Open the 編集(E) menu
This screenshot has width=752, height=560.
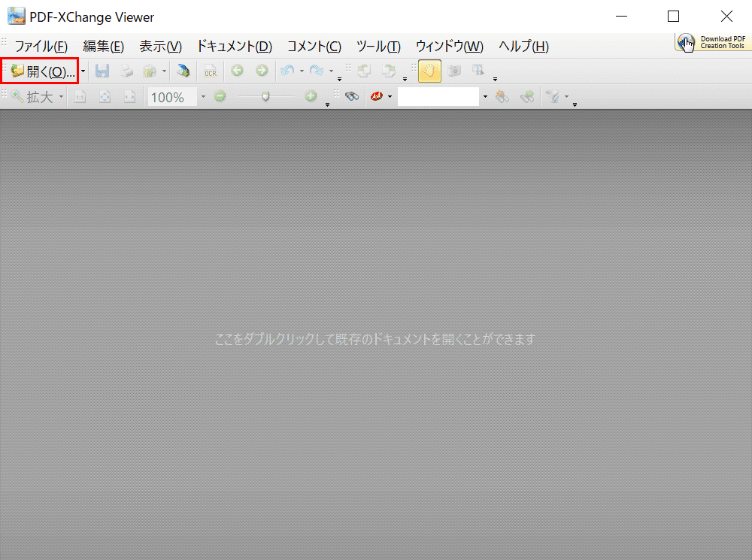103,46
